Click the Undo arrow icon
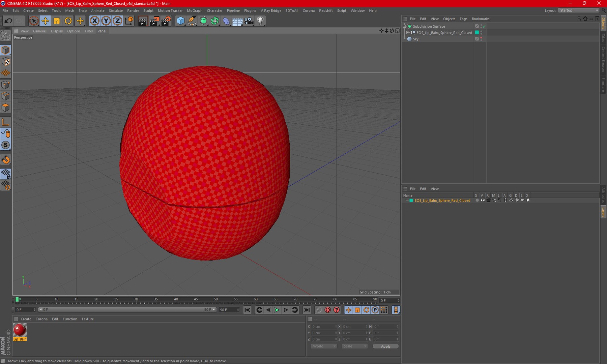The image size is (607, 364). (8, 21)
